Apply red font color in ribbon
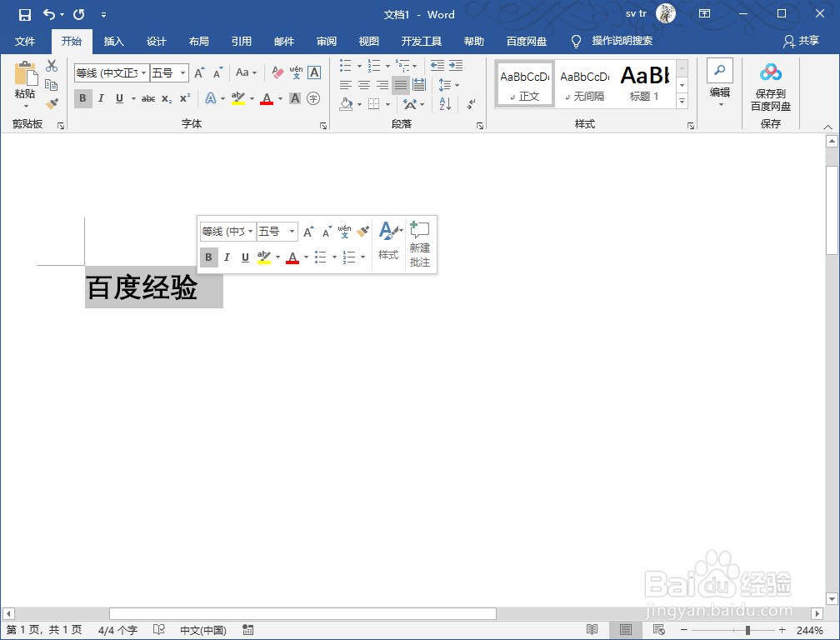 click(267, 98)
